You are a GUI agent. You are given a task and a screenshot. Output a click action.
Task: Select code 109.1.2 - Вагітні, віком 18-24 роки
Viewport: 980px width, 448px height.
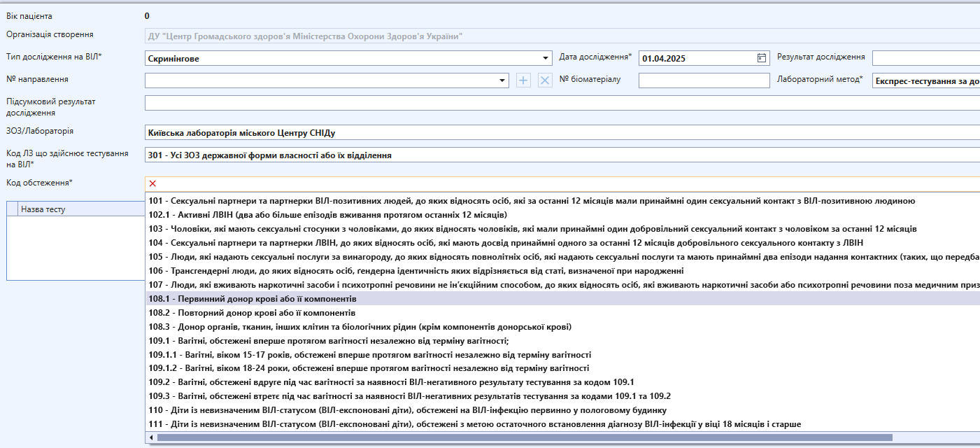pos(562,368)
